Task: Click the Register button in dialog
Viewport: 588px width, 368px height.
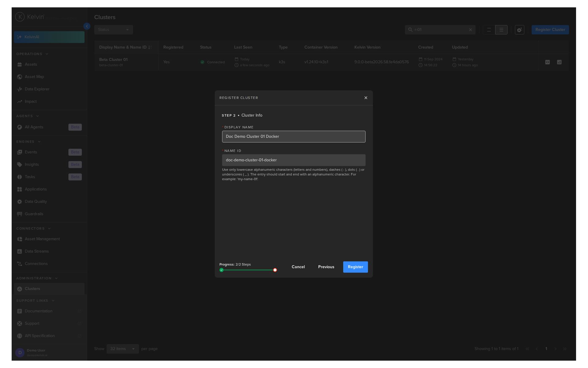Action: (355, 267)
